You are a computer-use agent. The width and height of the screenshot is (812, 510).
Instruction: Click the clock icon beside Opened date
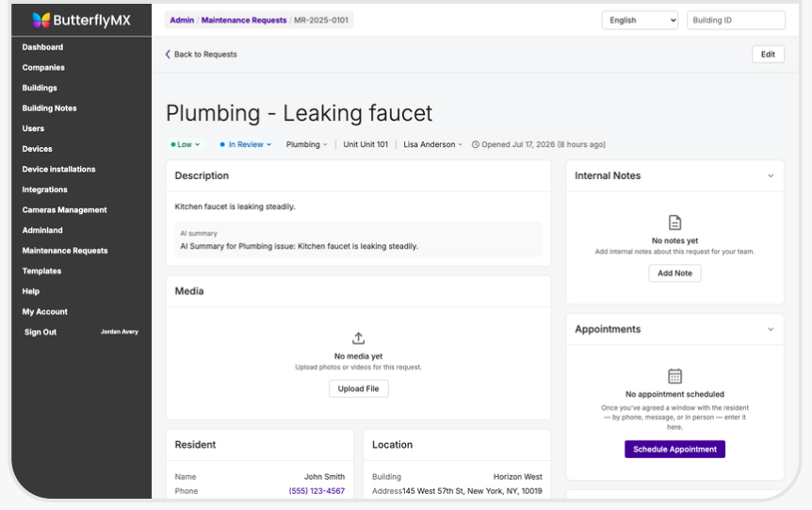coord(476,144)
